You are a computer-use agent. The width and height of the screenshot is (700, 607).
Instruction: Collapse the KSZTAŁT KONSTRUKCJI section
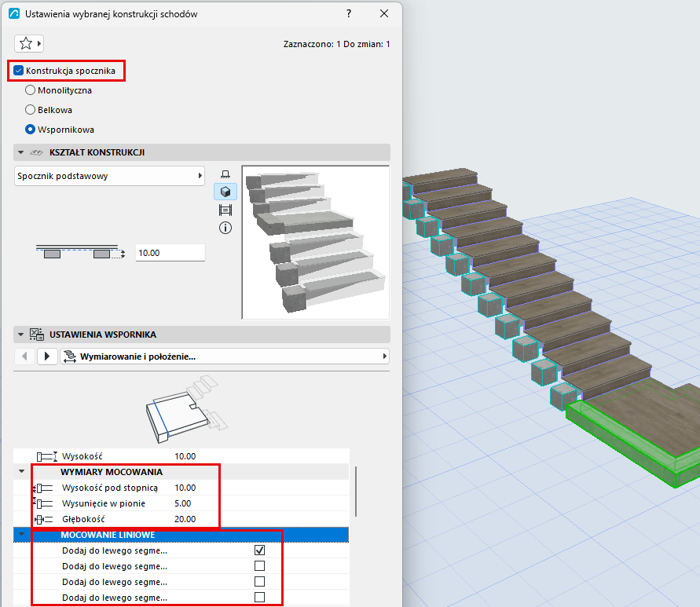click(x=20, y=152)
